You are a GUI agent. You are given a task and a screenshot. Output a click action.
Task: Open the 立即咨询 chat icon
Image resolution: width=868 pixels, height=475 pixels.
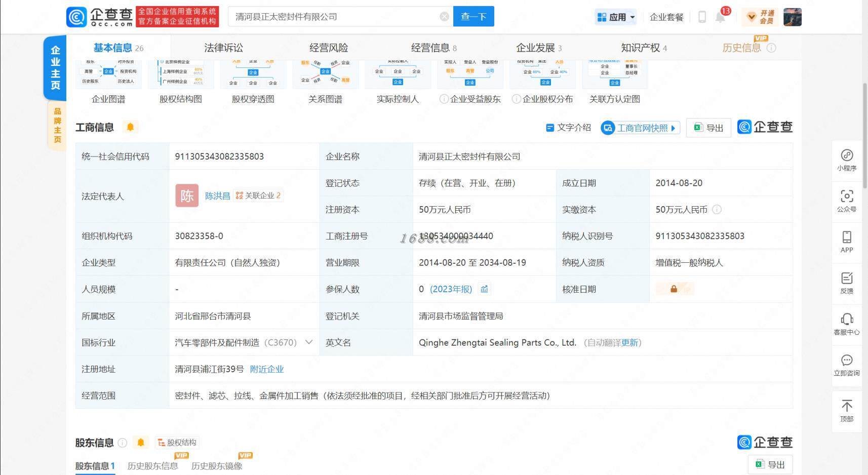(847, 365)
